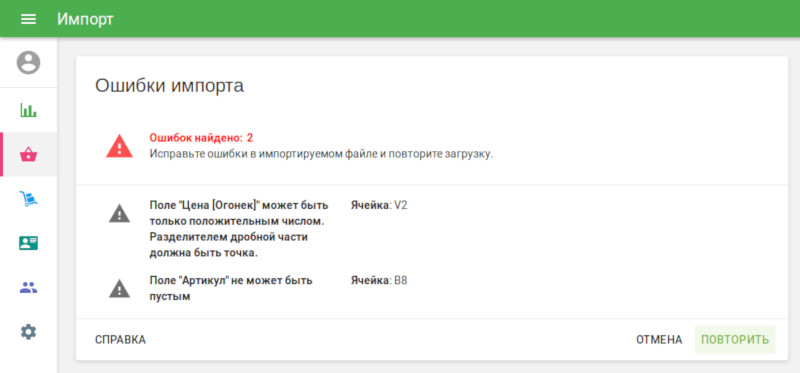Screen dimensions: 800x373
Task: Click the red warning triangle icon
Action: pyautogui.click(x=119, y=146)
